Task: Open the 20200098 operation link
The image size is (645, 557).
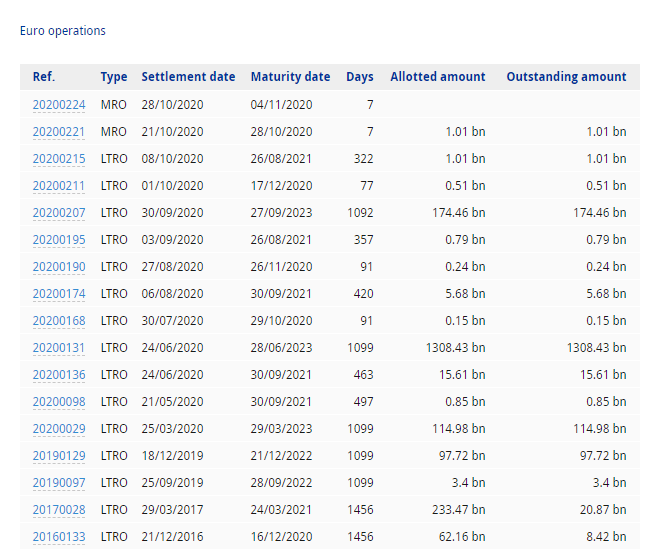Action: pyautogui.click(x=59, y=401)
